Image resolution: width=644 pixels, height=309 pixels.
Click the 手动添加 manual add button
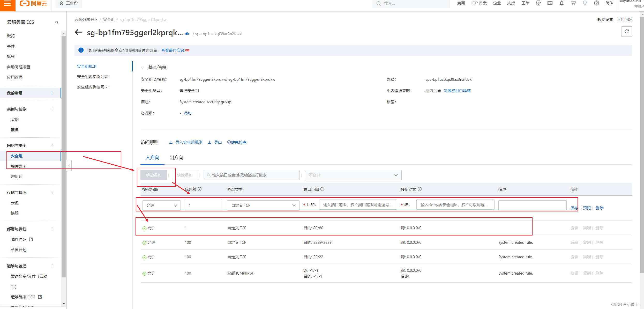tap(153, 175)
